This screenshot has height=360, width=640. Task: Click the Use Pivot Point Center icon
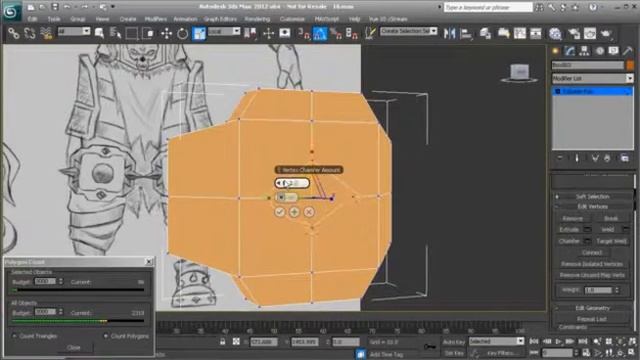tap(250, 33)
